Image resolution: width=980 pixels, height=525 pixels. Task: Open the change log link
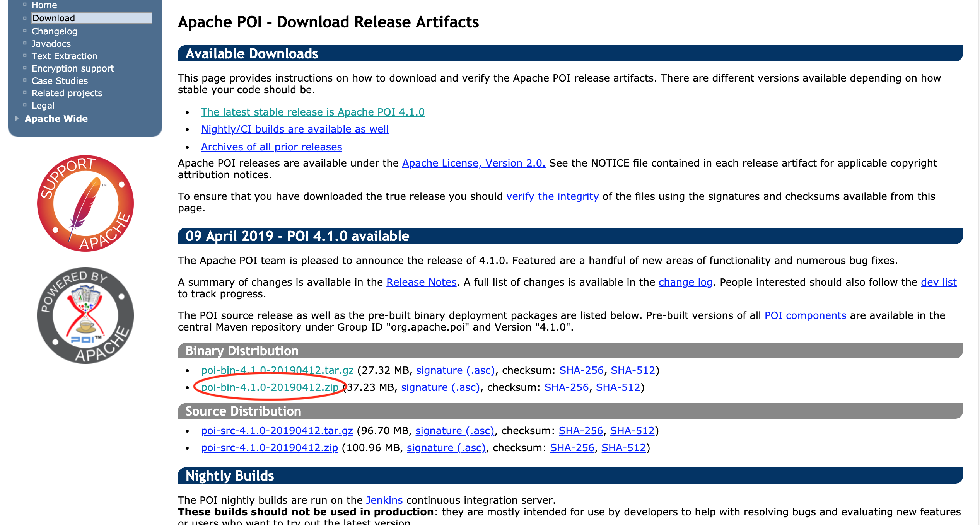point(686,282)
